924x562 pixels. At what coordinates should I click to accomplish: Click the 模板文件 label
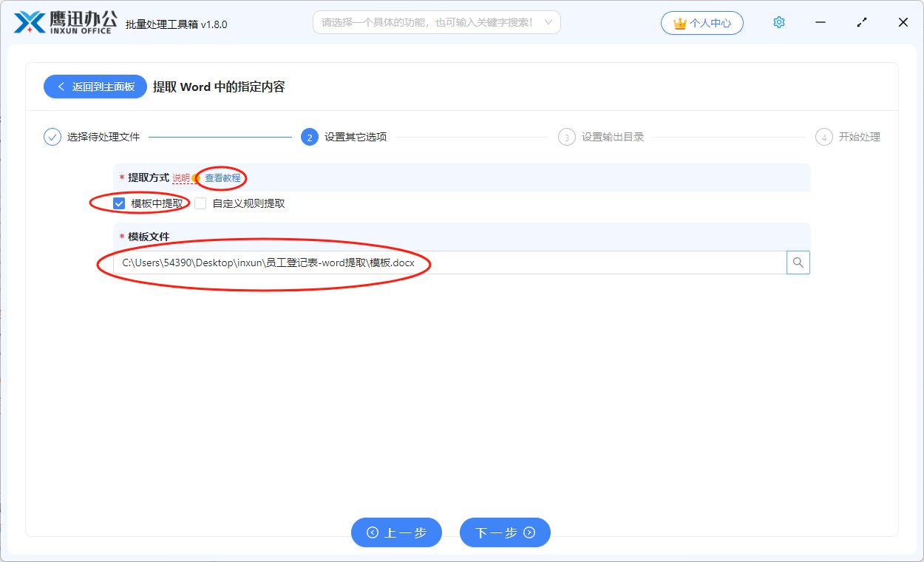pos(149,237)
